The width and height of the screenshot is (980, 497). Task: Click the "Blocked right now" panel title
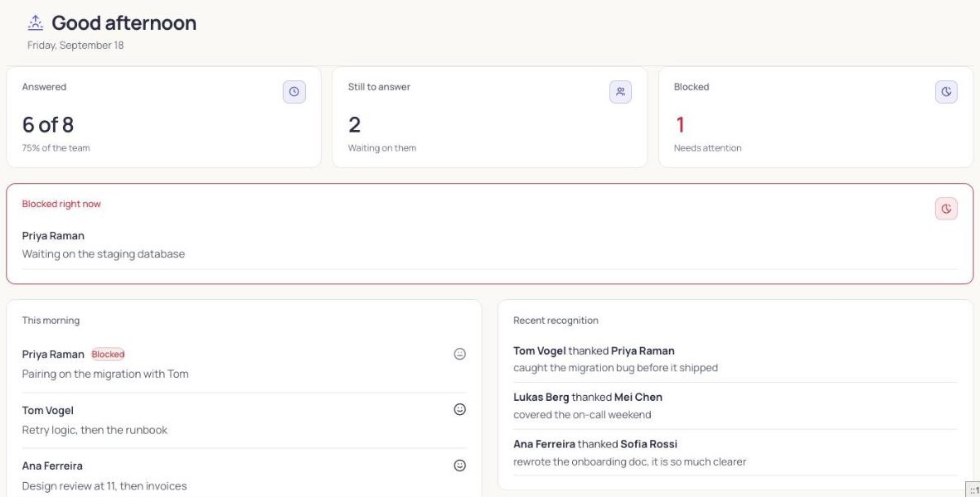[61, 204]
